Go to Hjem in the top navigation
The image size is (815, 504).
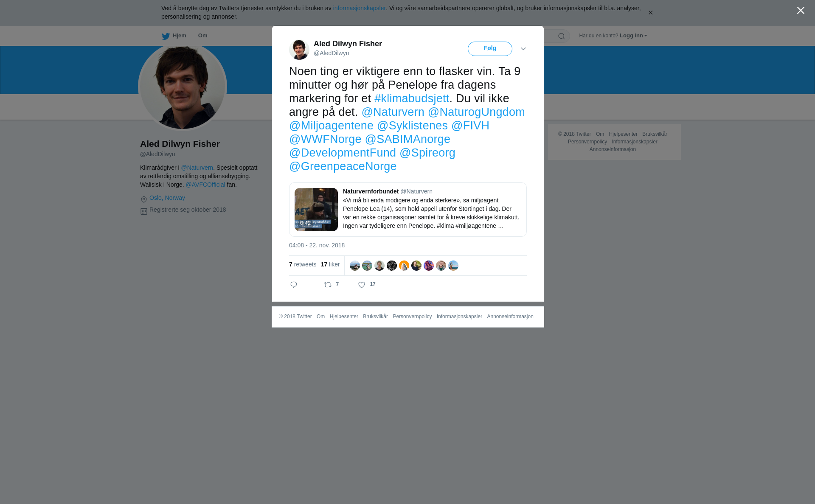(x=180, y=36)
